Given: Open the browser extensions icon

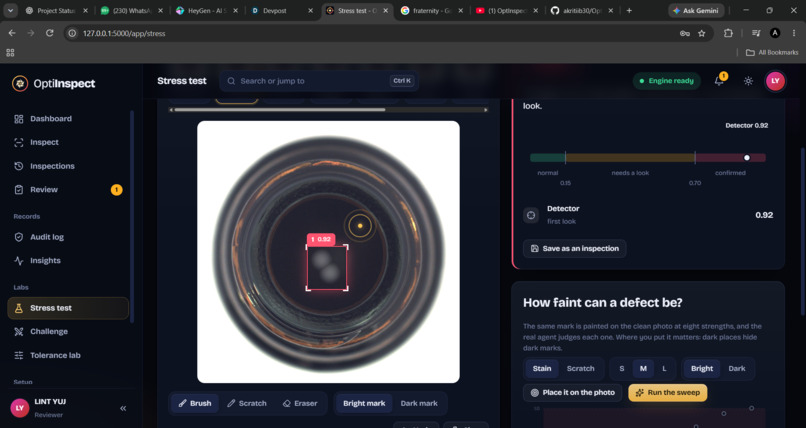Looking at the screenshot, I should pos(728,33).
